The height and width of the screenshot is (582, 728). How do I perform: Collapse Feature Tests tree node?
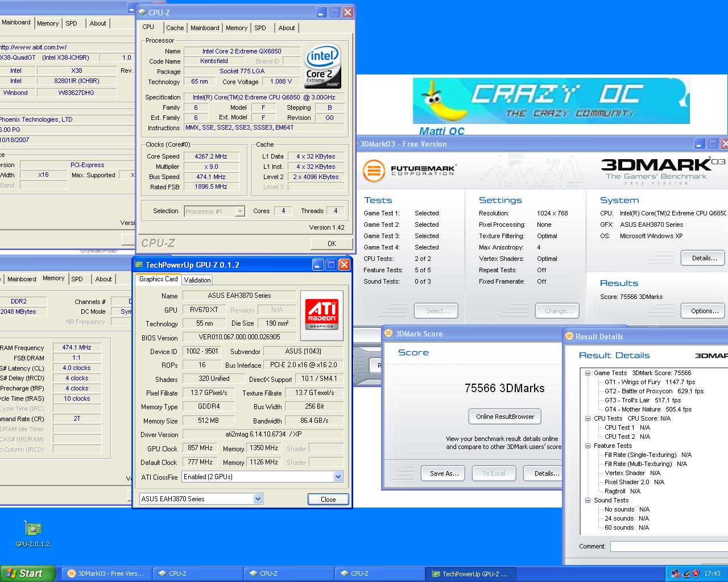588,446
